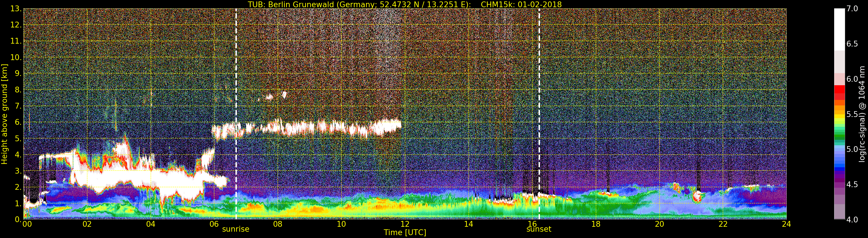Click the time axis tick '20'
Screen dimensions: 868x238
coord(659,224)
